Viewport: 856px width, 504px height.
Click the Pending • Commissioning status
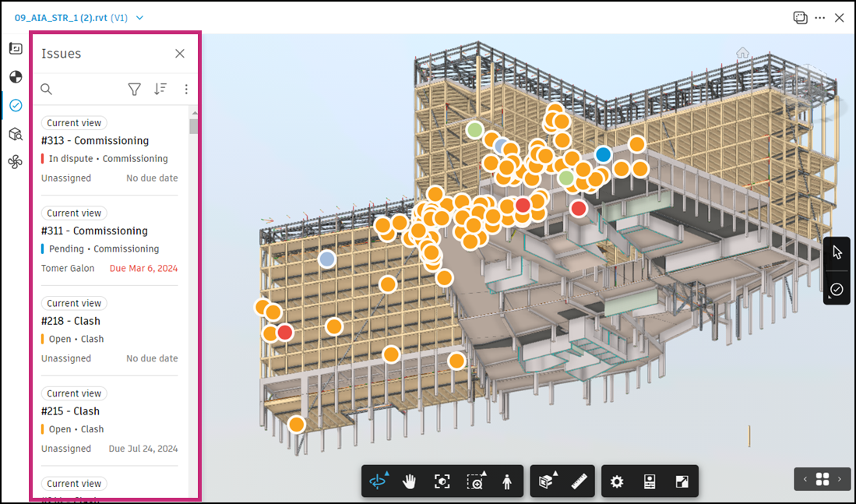[104, 248]
